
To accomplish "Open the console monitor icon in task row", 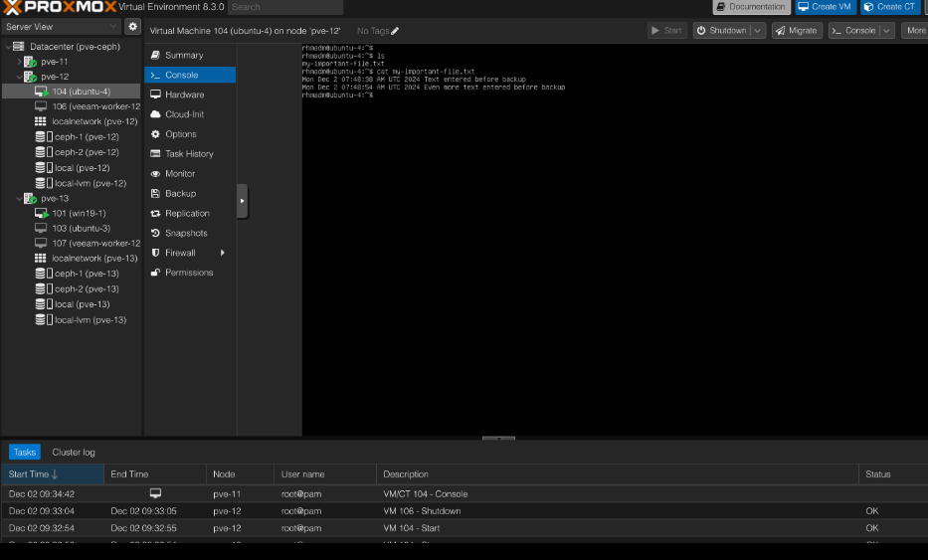I will (155, 493).
